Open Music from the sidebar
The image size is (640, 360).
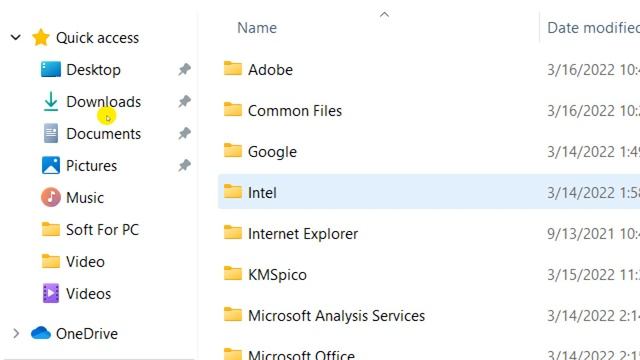[85, 198]
